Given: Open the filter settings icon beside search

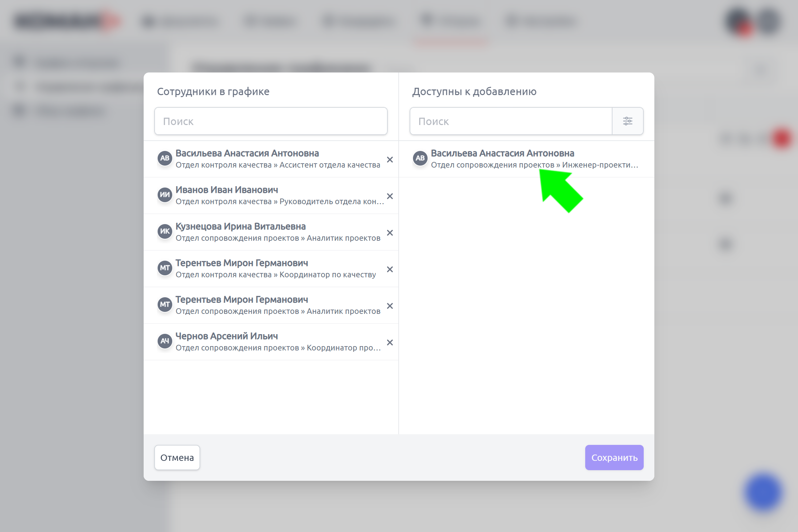Looking at the screenshot, I should [627, 121].
